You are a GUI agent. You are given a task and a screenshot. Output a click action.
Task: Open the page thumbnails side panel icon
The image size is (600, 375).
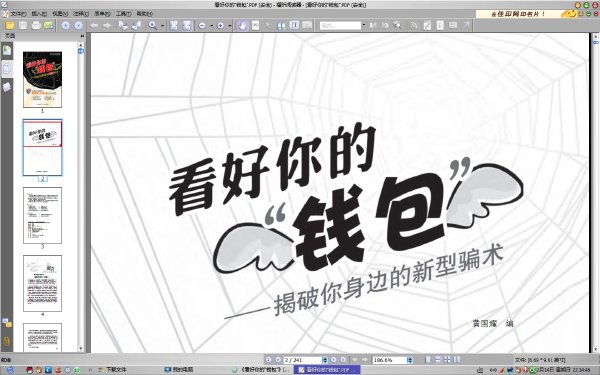[7, 69]
